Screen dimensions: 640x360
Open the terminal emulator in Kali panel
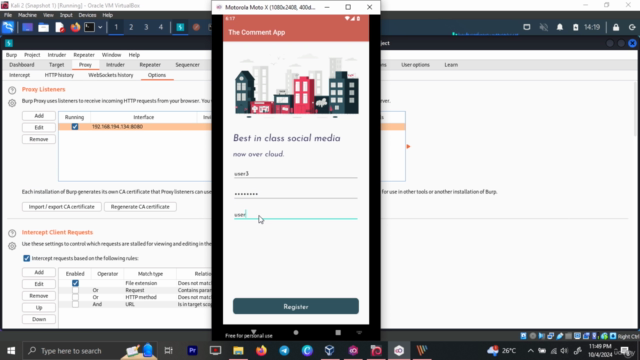[89, 27]
